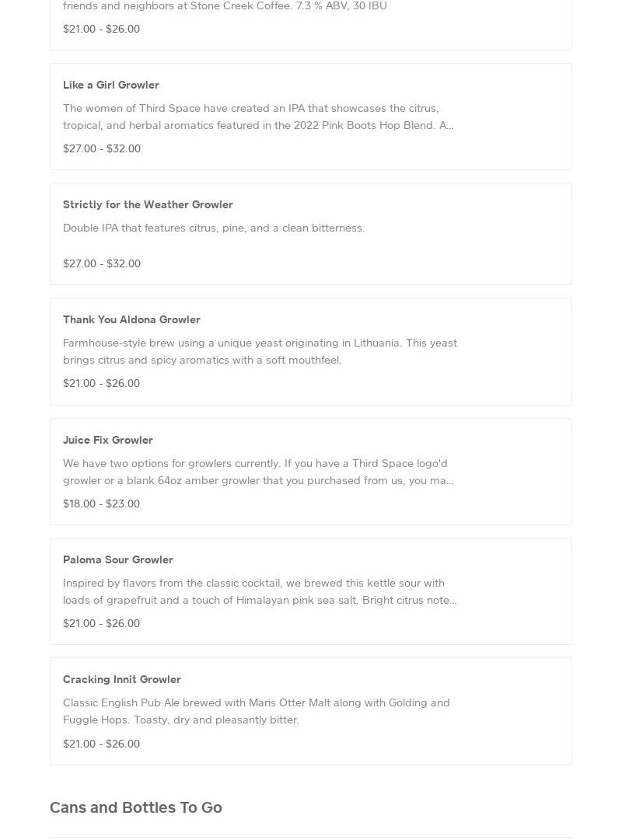Choose the Cracking Innit Growler title
Image resolution: width=622 pixels, height=840 pixels.
tap(122, 679)
